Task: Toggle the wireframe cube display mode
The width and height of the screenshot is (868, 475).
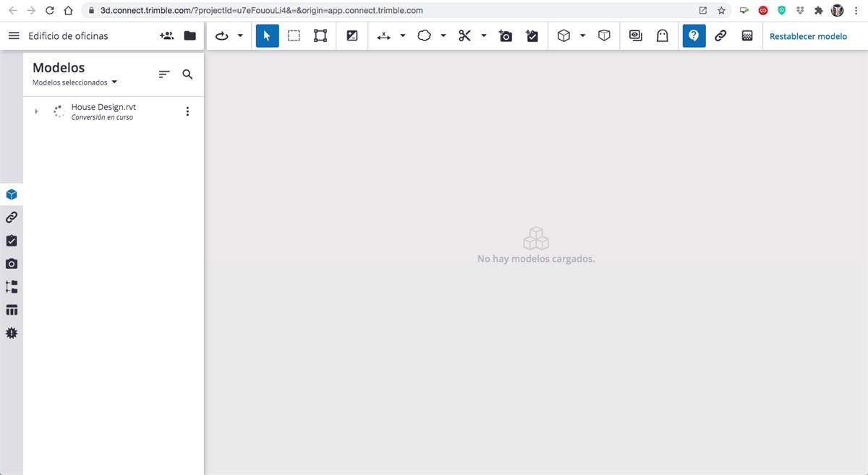Action: (604, 35)
